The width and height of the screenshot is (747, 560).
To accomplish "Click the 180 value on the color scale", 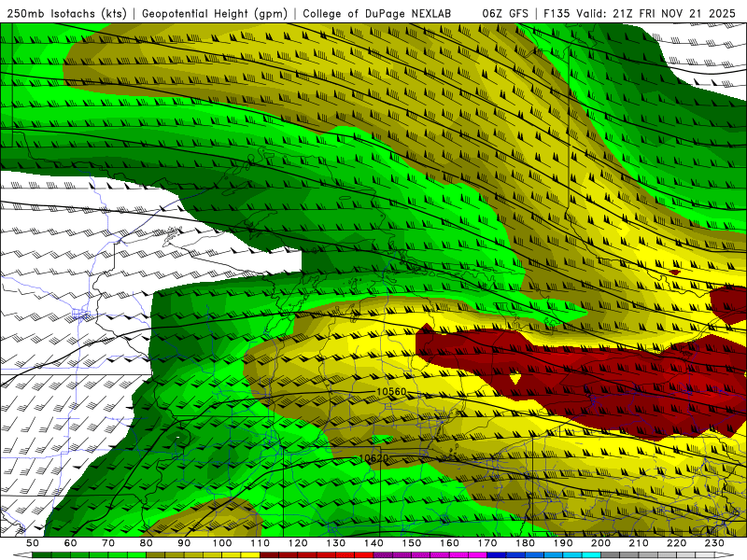I will click(x=525, y=543).
